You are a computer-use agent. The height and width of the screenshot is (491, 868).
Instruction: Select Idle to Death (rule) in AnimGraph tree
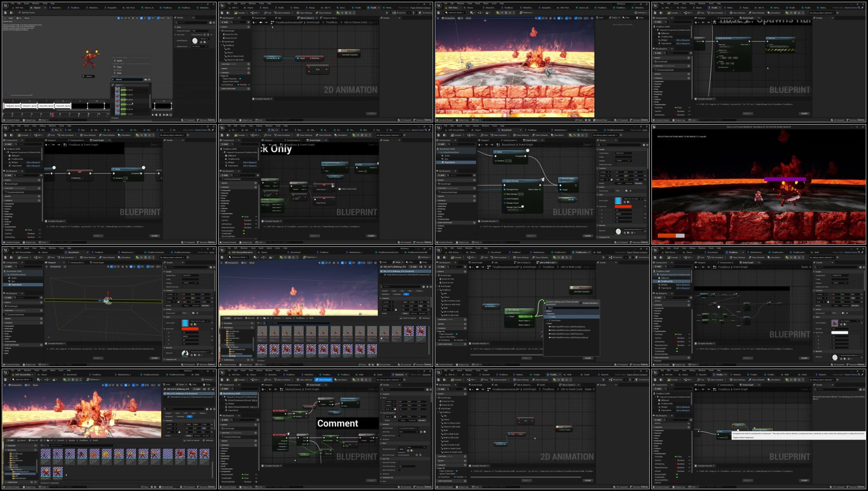[x=451, y=445]
